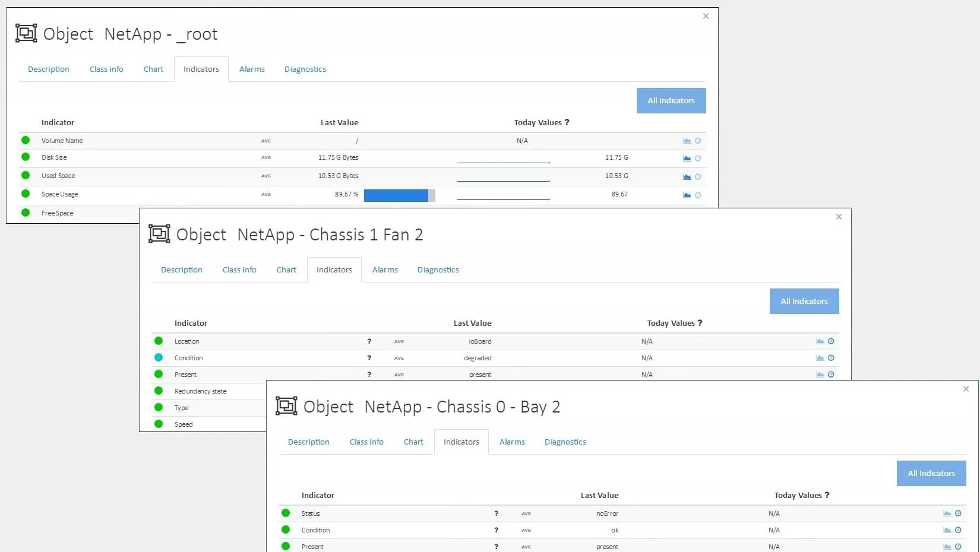Open the Class info tab in the _root panel
Screen dimensions: 980x552
click(106, 69)
